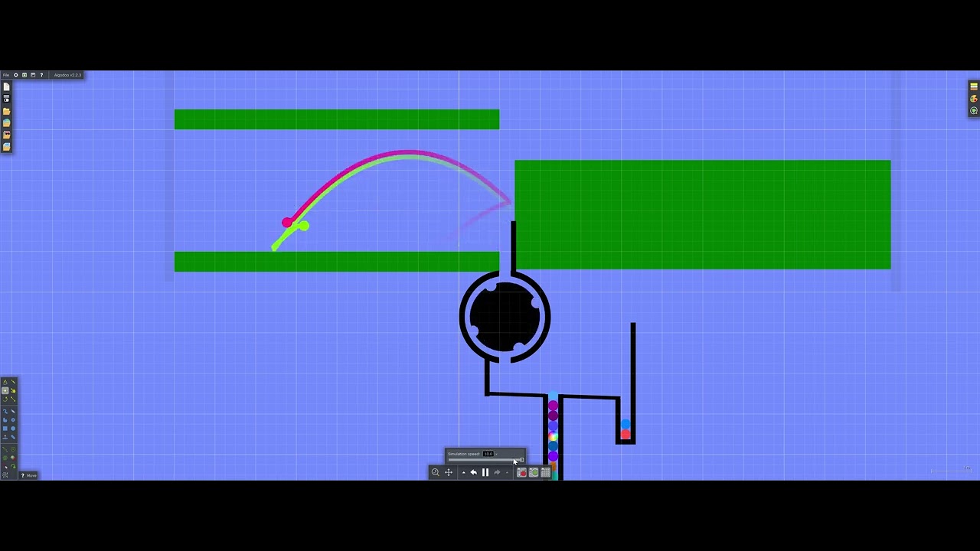This screenshot has height=551, width=980.
Task: Open the folder icon with red sunglasses
Action: coord(6,135)
